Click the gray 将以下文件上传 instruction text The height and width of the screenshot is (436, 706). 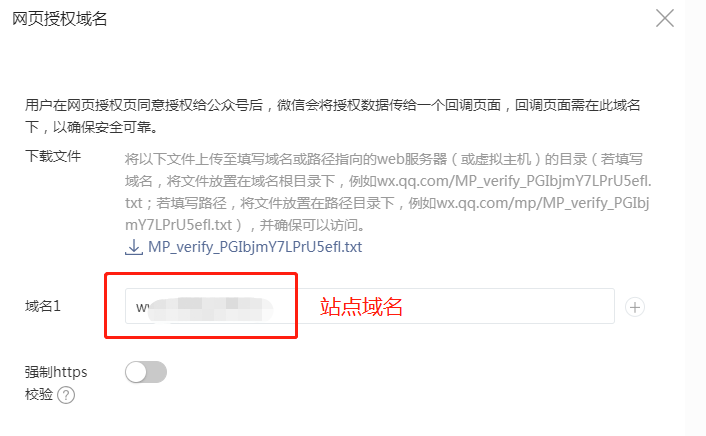[388, 192]
